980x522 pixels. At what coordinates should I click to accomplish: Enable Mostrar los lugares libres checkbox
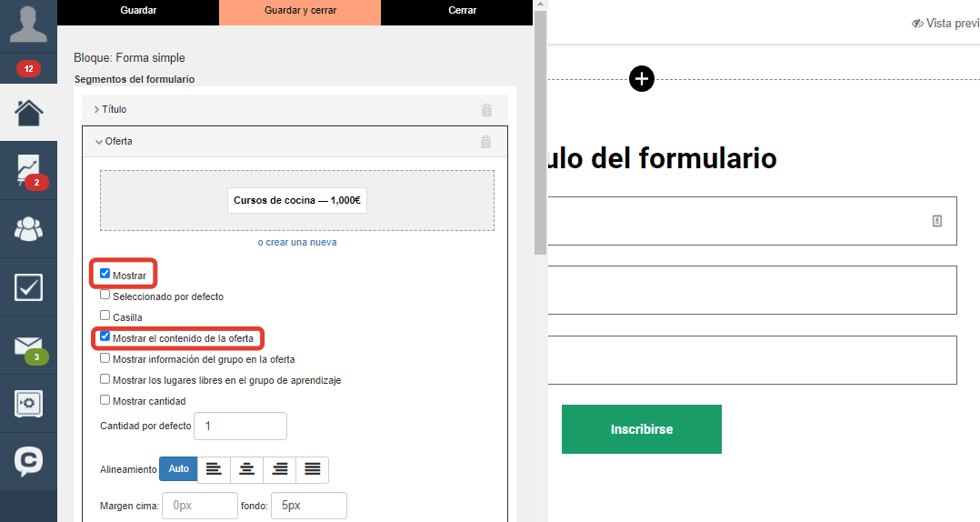point(105,379)
